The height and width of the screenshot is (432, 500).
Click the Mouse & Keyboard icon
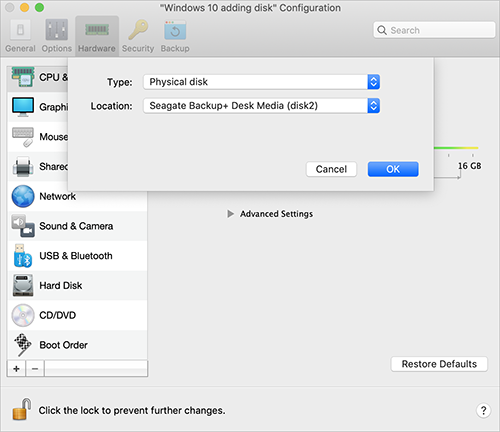(23, 137)
